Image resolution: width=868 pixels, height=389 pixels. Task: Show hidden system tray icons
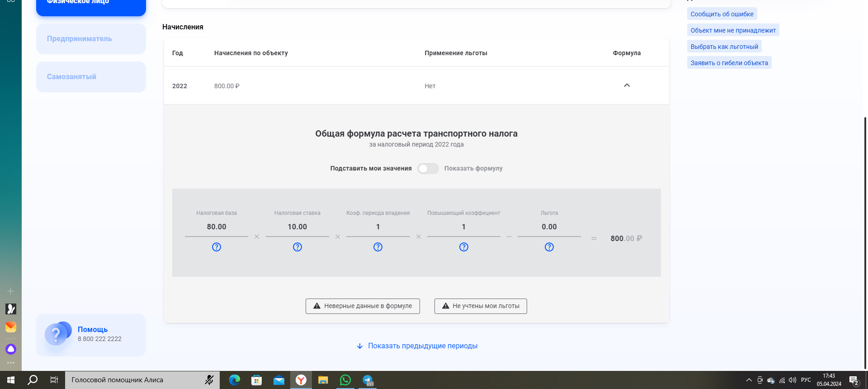[749, 380]
